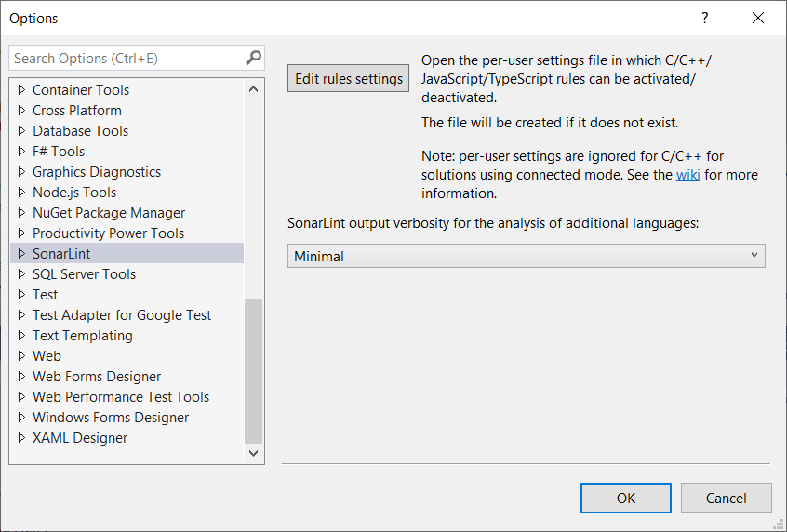Select SQL Server Tools category

pyautogui.click(x=84, y=274)
